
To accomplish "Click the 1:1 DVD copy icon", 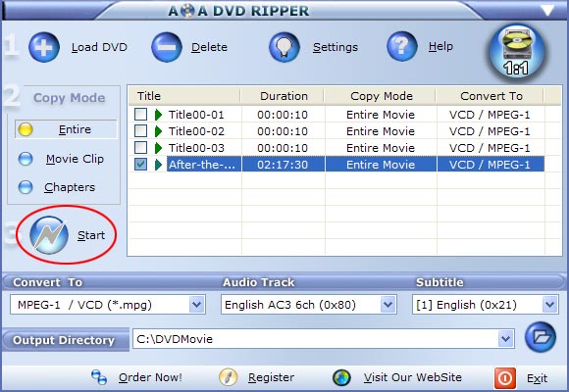I will (517, 52).
